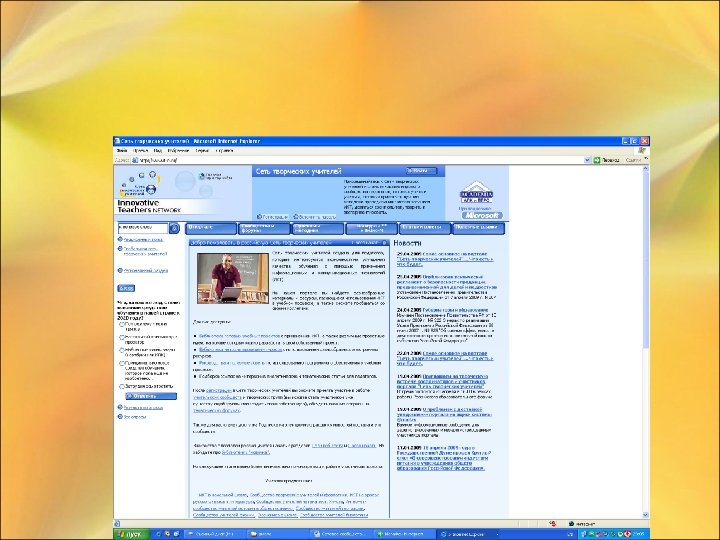Click the IE vertical scrollbar thumb
The image size is (720, 540).
coord(646,259)
